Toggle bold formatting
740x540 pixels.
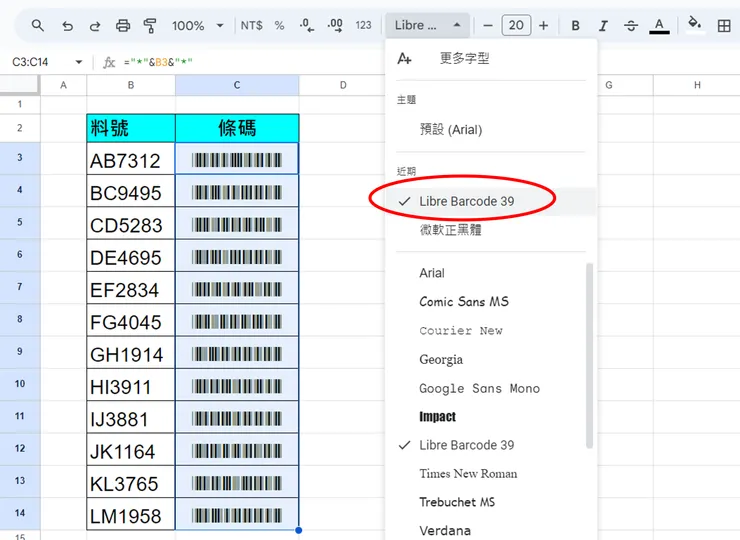575,25
